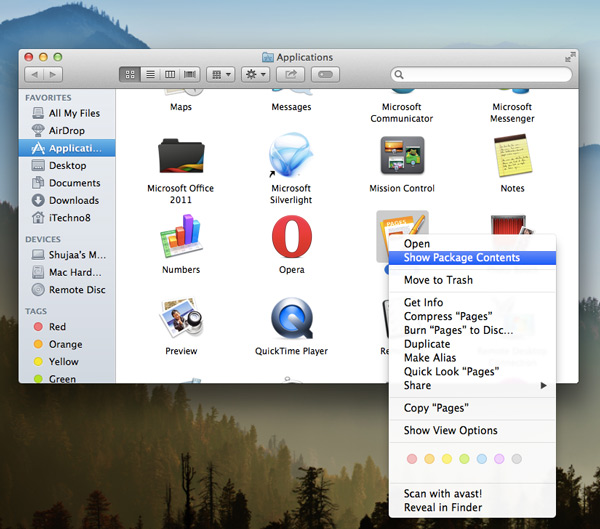Choose Make Alias

[x=472, y=358]
